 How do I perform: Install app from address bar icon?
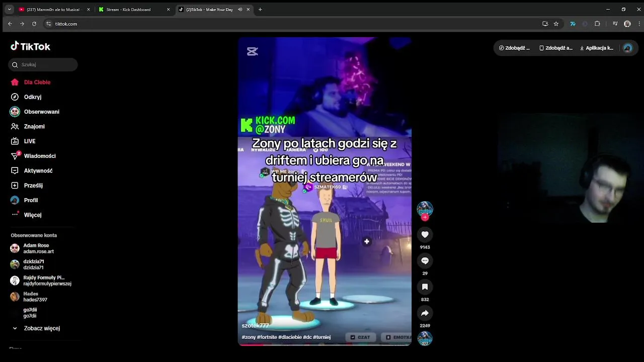[545, 24]
